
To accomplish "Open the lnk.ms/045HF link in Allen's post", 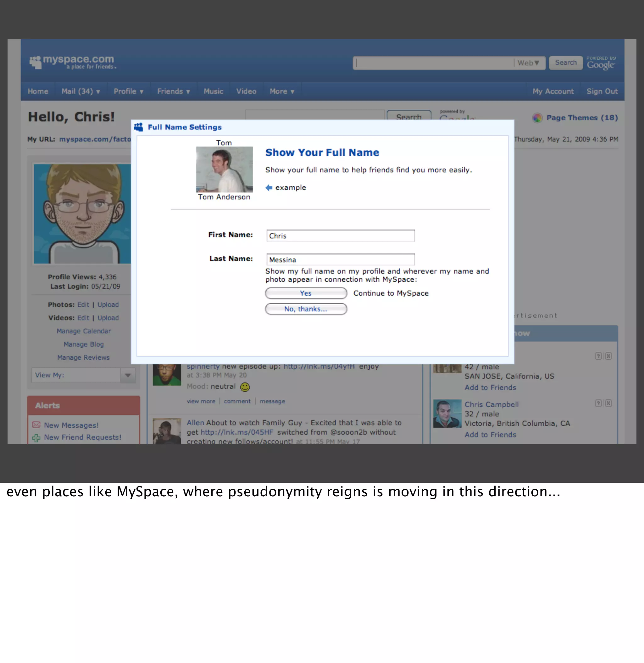I will point(237,432).
